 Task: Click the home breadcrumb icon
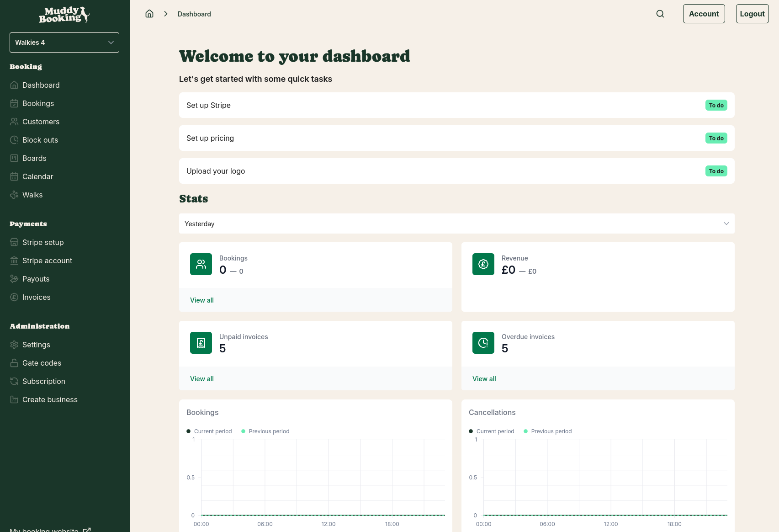[149, 13]
